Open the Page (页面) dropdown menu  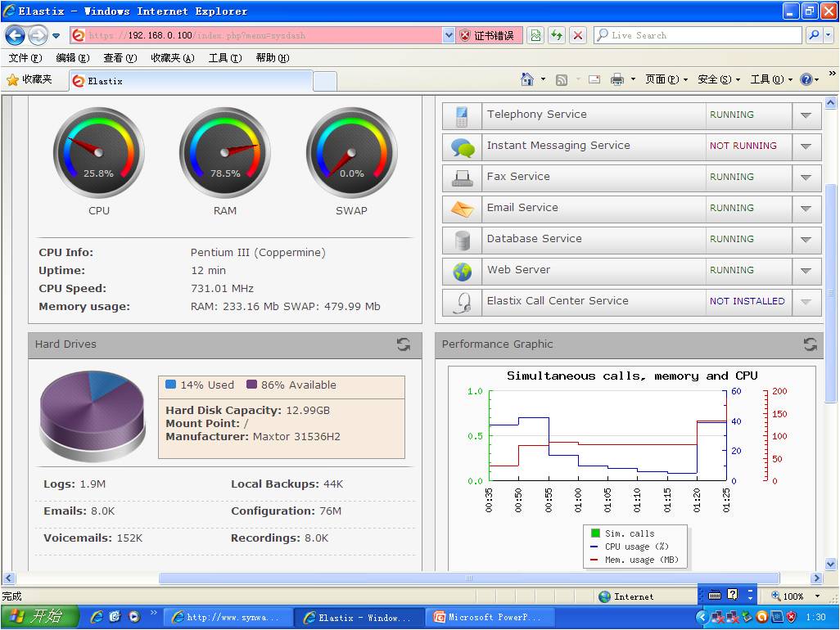coord(666,79)
